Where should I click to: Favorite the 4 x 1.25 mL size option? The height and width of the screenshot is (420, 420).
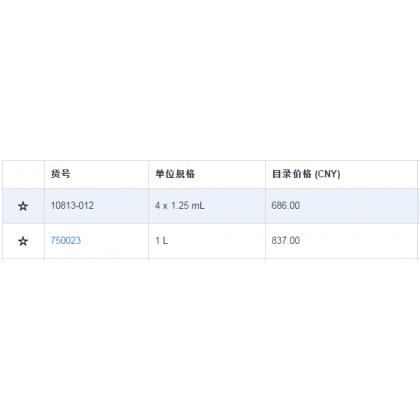tap(23, 206)
